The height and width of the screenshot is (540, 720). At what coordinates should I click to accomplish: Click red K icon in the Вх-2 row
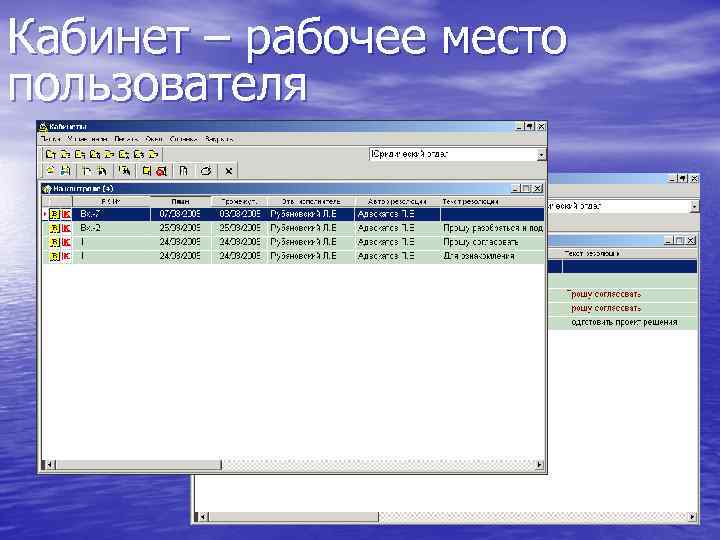[x=66, y=228]
